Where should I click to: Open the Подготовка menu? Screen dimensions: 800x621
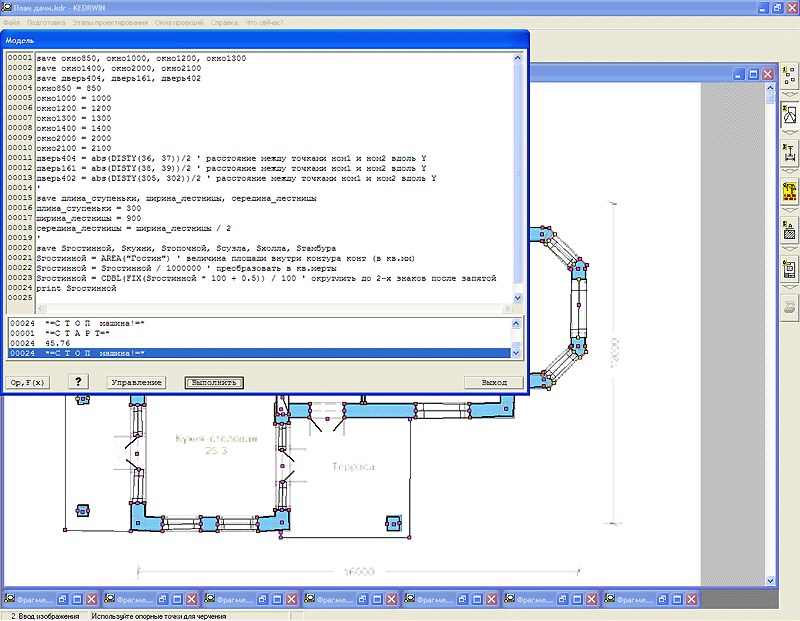[45, 22]
